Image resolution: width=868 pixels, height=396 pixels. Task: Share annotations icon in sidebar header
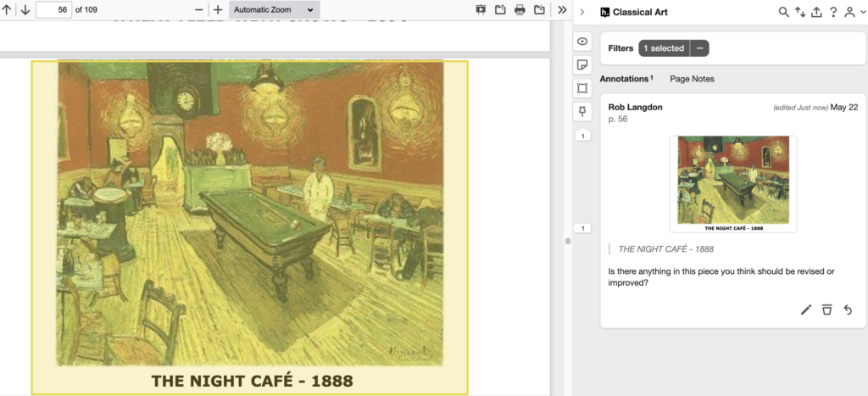816,12
